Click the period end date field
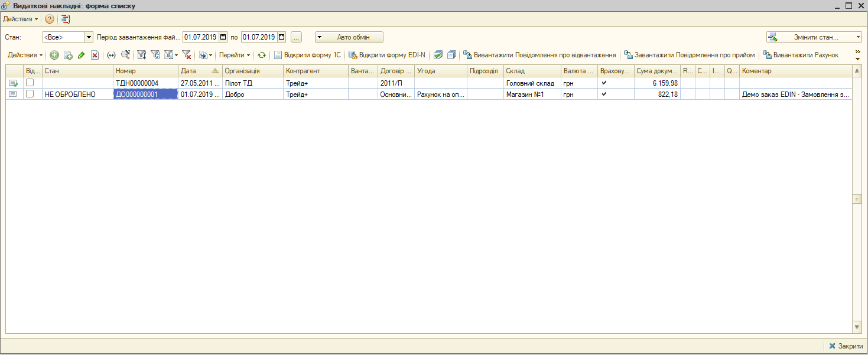 pos(259,37)
